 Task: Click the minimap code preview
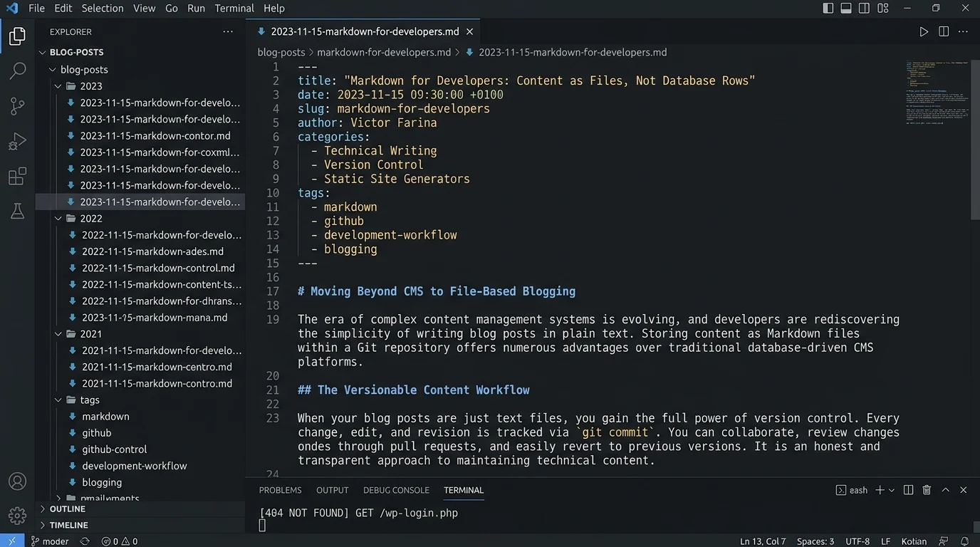pyautogui.click(x=937, y=93)
